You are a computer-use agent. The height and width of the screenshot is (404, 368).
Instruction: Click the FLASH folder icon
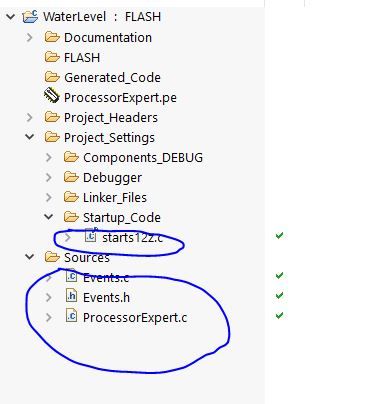(52, 57)
